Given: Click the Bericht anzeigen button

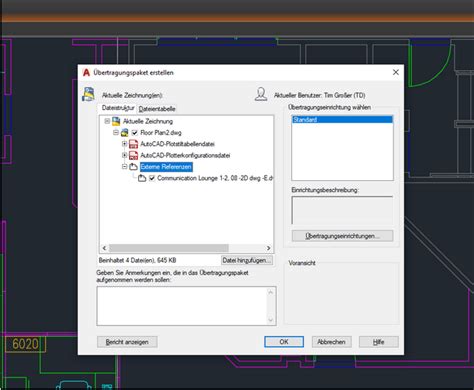Looking at the screenshot, I should click(x=127, y=342).
